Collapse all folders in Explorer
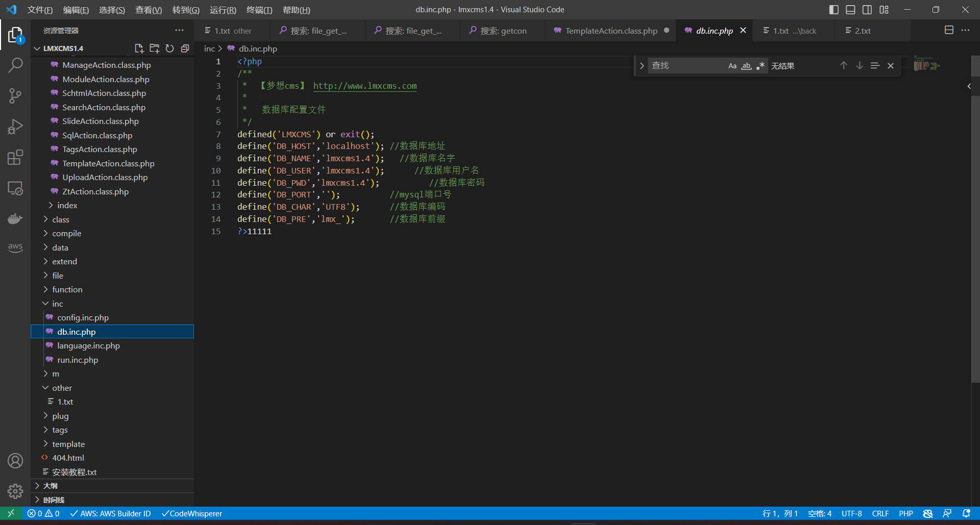 pyautogui.click(x=185, y=48)
